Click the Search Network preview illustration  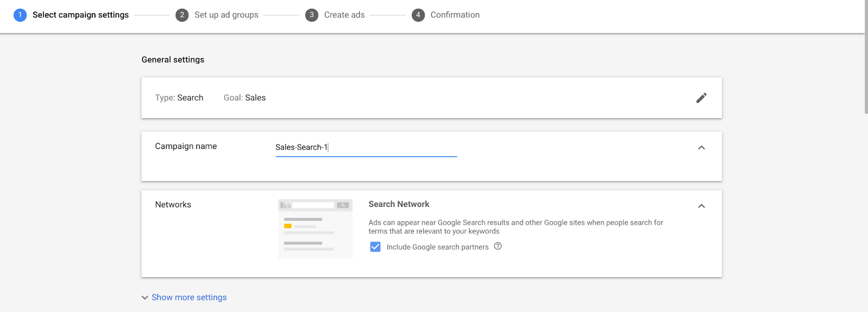pos(315,229)
